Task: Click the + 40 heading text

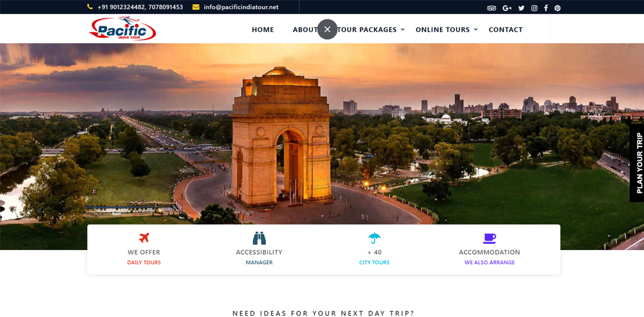Action: click(374, 252)
